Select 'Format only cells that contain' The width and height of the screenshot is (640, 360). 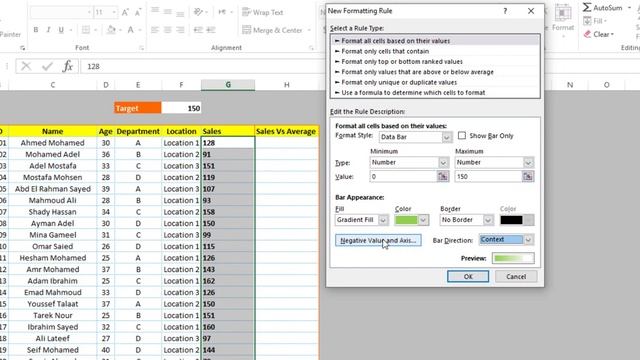coord(435,51)
